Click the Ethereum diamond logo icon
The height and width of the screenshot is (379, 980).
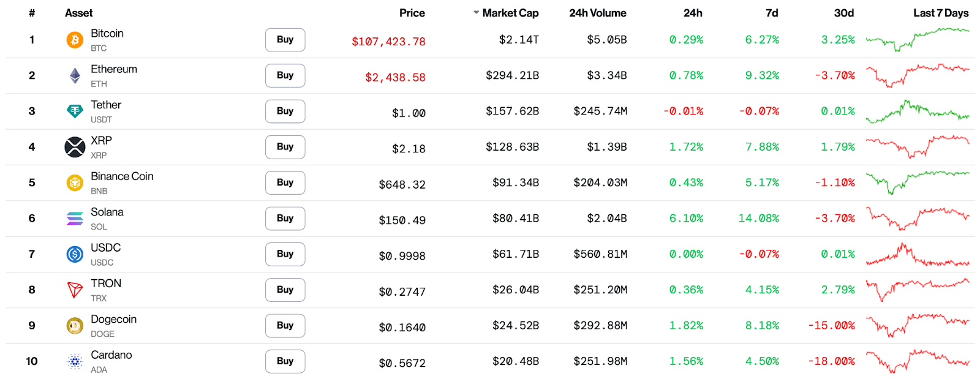[x=75, y=76]
